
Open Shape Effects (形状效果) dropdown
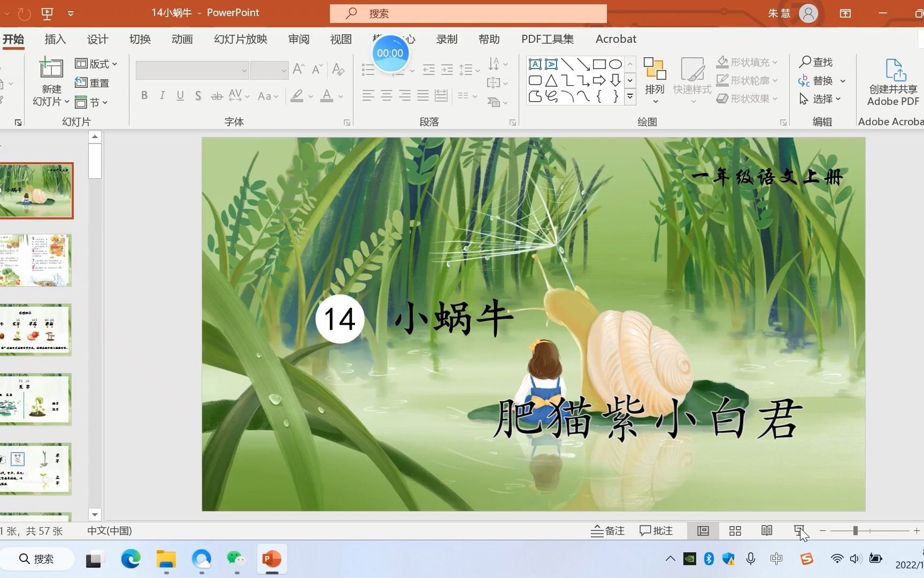coord(747,99)
